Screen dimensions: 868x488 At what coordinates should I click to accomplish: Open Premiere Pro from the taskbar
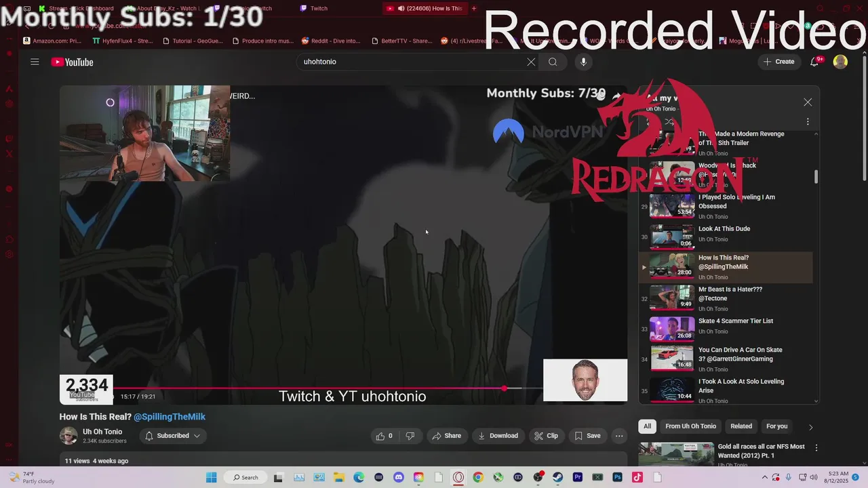coord(578,477)
